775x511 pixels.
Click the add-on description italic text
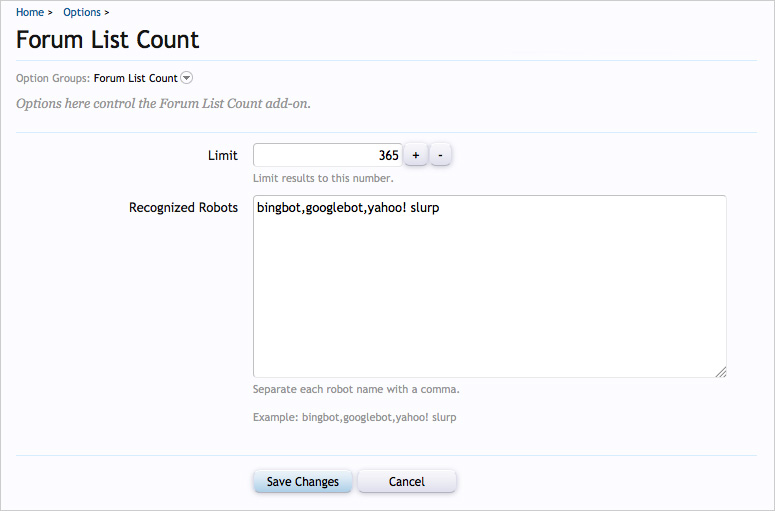coord(163,104)
